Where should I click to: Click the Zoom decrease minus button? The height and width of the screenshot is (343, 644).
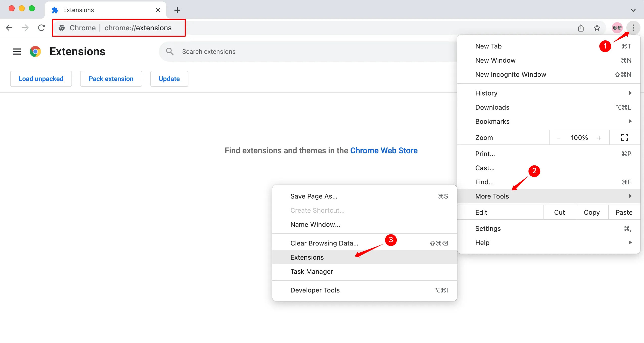pos(559,137)
